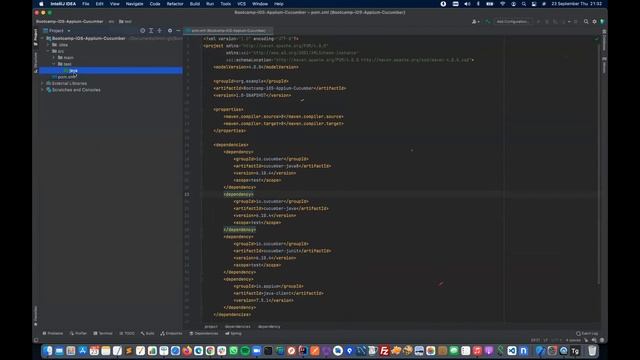This screenshot has width=640, height=360.
Task: Toggle the TODO tool window
Action: click(127, 333)
